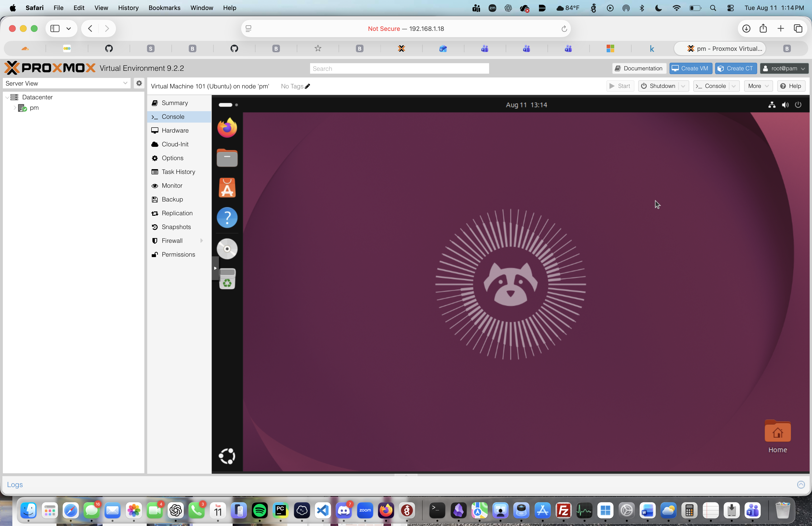Open the Server View dropdown
Screen dimensions: 812x526
(125, 83)
